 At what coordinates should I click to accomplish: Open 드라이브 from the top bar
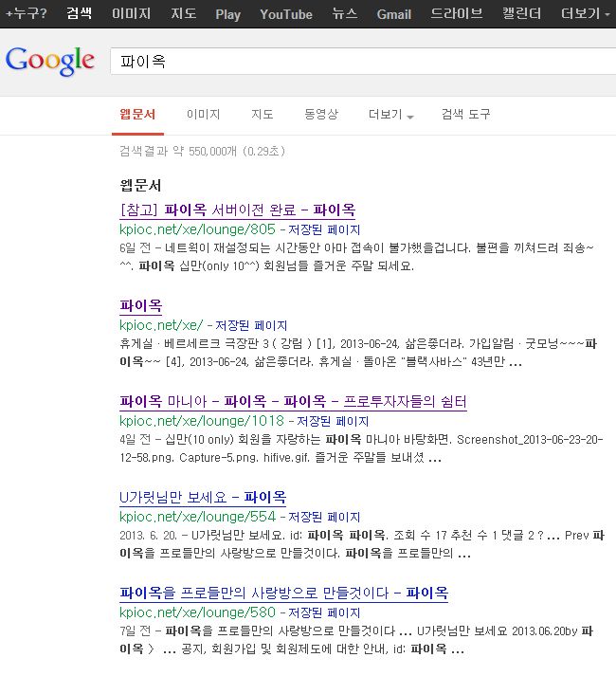[457, 14]
